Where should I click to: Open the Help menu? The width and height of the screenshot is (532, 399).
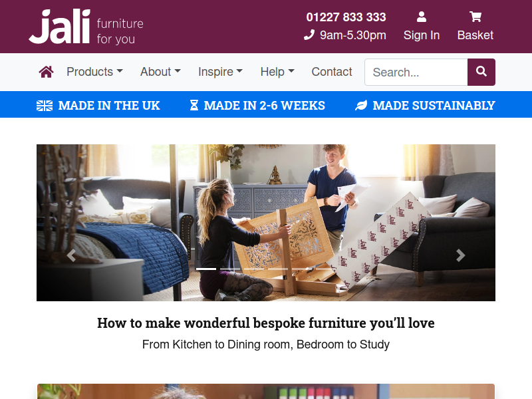click(277, 72)
